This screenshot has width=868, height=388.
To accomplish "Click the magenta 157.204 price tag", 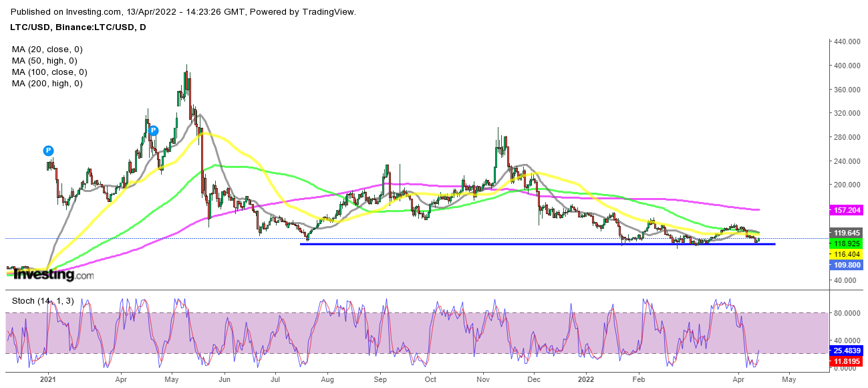I will (x=845, y=210).
